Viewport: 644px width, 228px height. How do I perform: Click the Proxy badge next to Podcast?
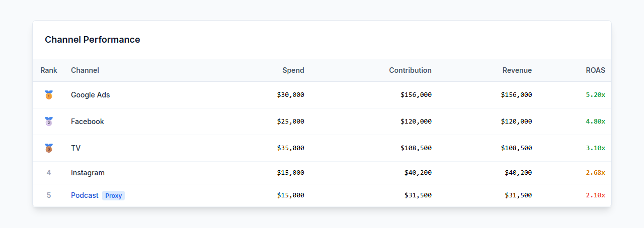tap(114, 196)
